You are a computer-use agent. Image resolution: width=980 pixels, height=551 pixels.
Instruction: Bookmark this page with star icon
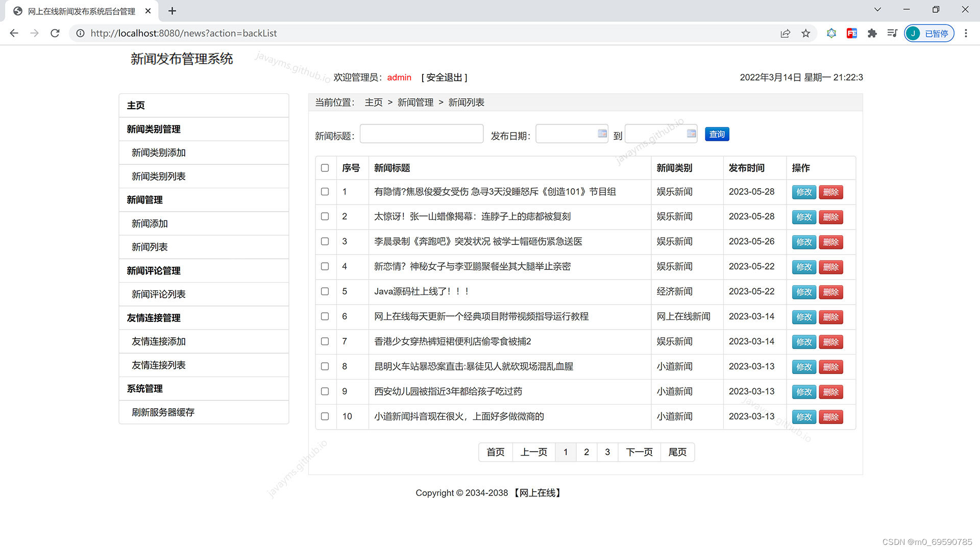coord(805,33)
